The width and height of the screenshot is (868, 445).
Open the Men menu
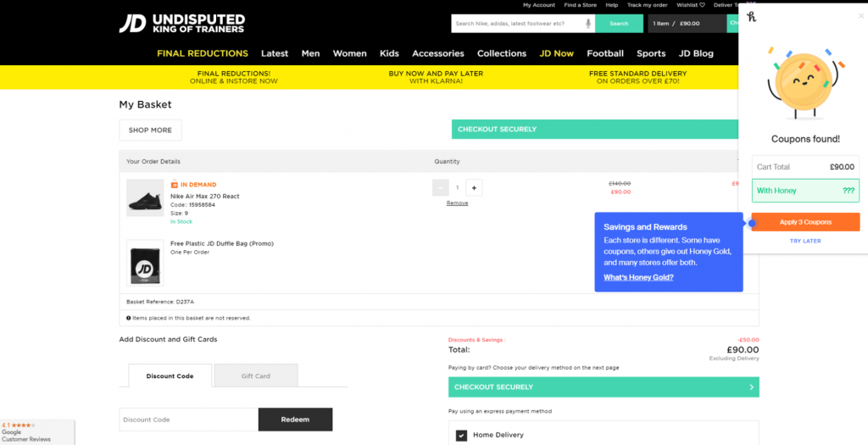(310, 53)
